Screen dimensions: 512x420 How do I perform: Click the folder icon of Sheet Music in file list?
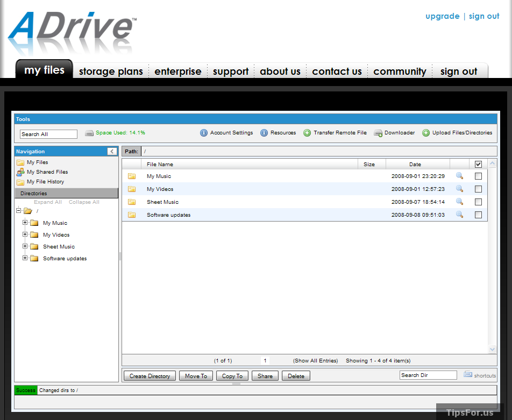point(132,202)
